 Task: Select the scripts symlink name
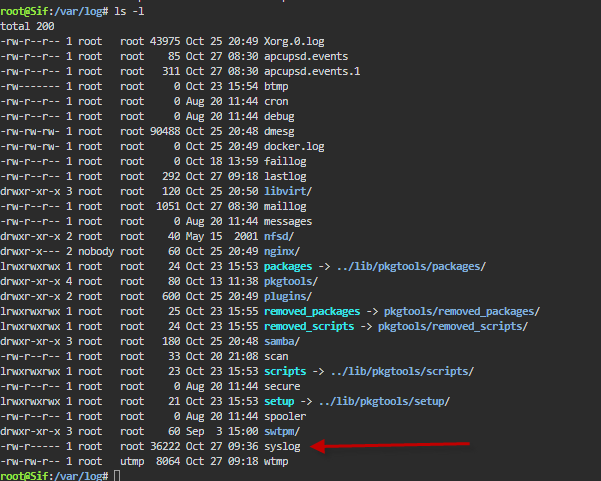(x=285, y=371)
